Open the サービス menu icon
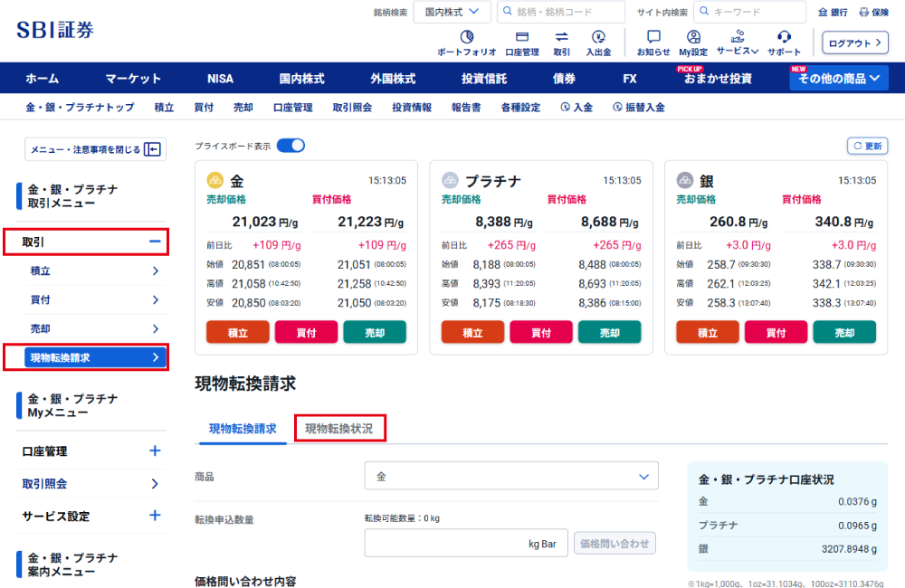The width and height of the screenshot is (905, 588). tap(738, 38)
